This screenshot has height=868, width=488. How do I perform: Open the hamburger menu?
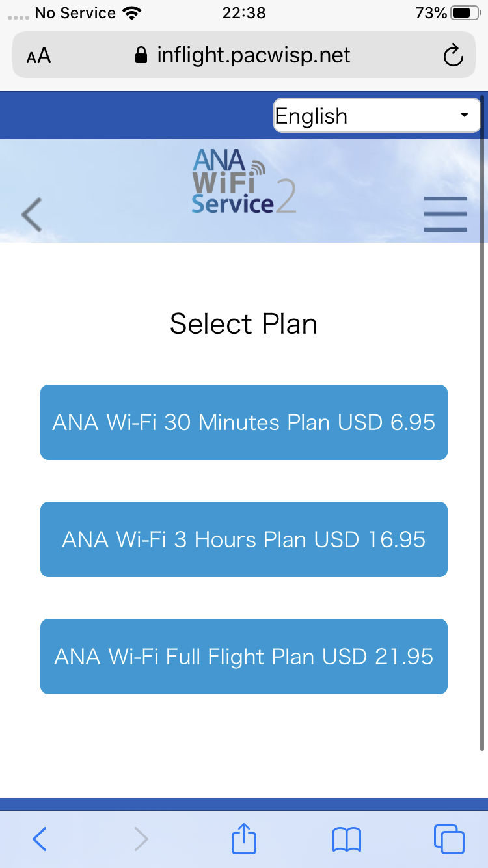tap(445, 213)
